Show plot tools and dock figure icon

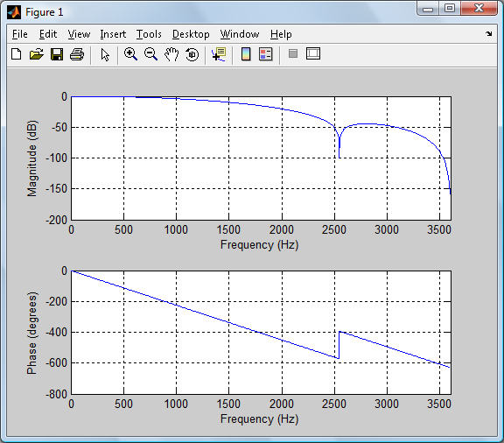coord(313,53)
